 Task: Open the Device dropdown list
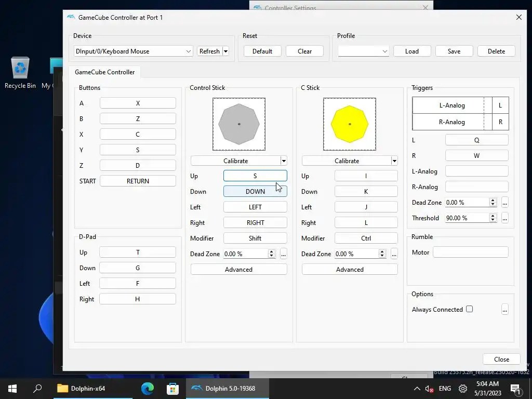134,51
